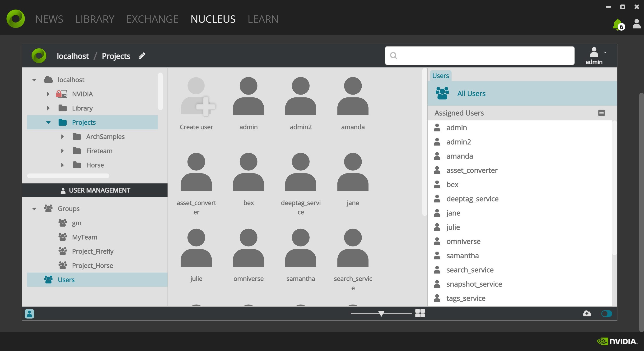Expand the Horse folder
The width and height of the screenshot is (644, 351).
pyautogui.click(x=62, y=165)
